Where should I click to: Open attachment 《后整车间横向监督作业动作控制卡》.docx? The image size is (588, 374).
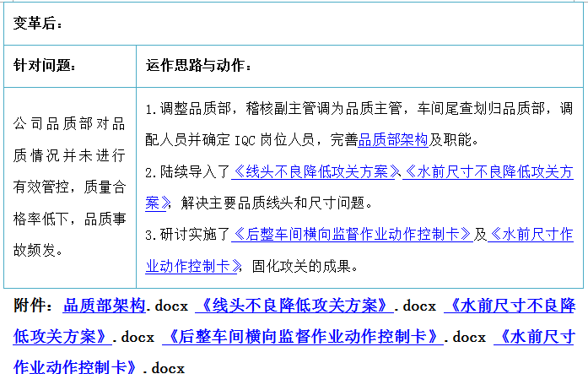point(303,336)
